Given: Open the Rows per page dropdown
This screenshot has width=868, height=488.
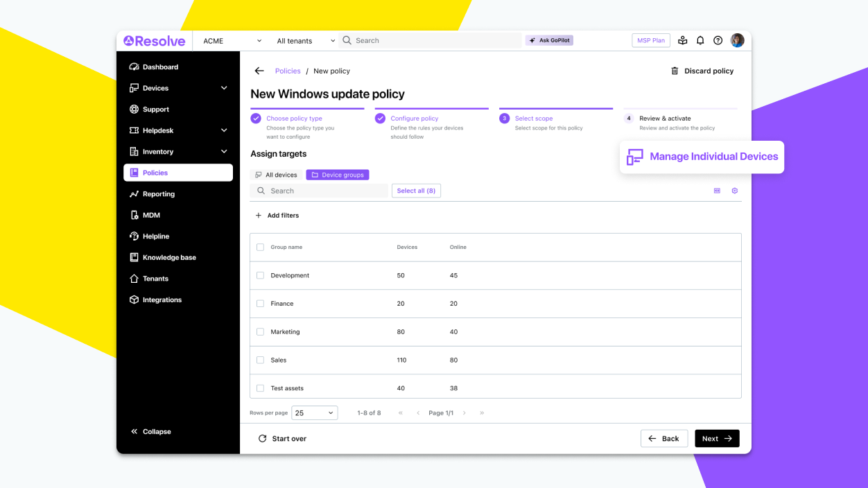Looking at the screenshot, I should click(314, 412).
